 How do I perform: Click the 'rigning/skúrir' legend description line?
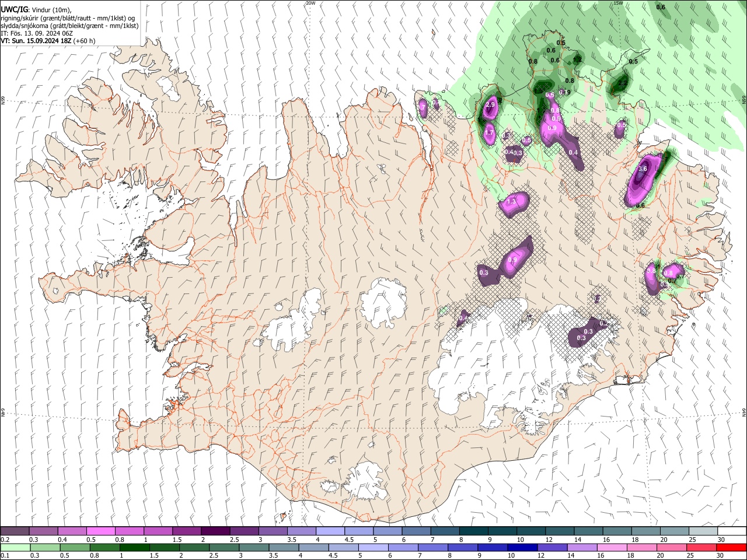tap(67, 17)
